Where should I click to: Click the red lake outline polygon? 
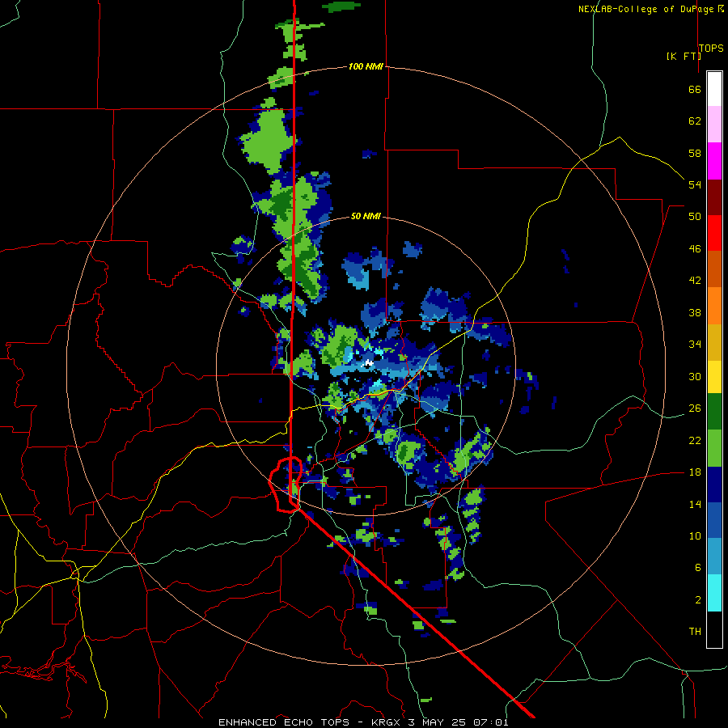(286, 485)
